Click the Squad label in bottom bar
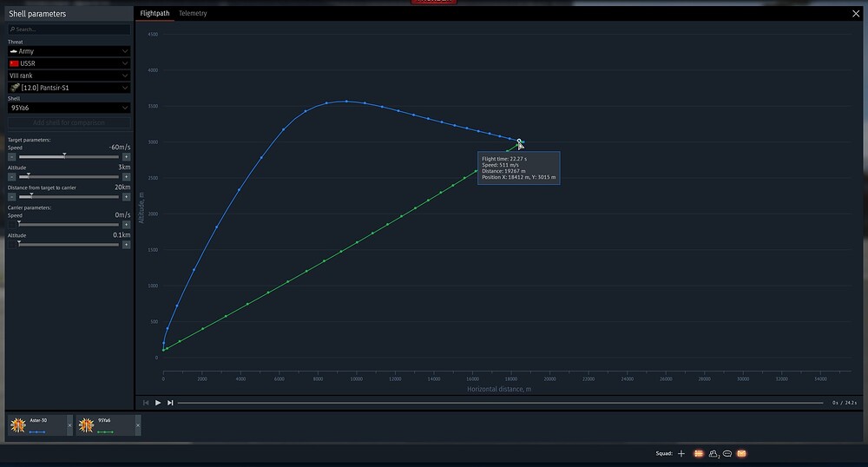Screen dimensions: 868x467 (x=664, y=454)
